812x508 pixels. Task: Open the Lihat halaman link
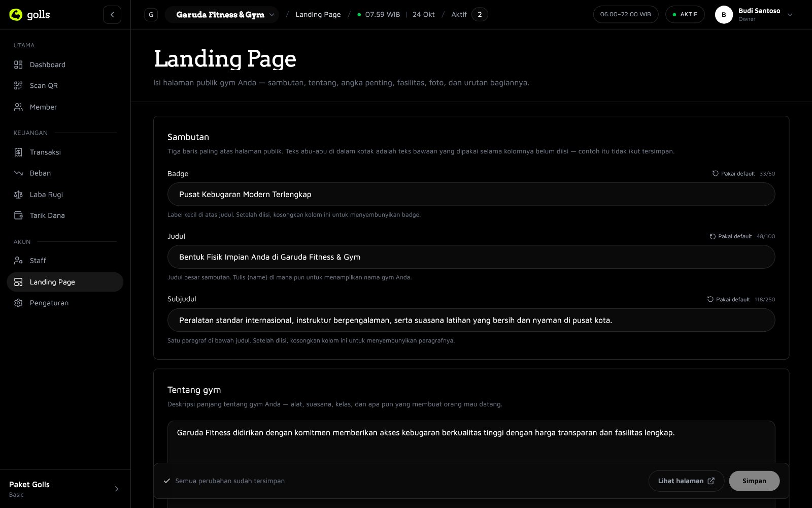[686, 481]
